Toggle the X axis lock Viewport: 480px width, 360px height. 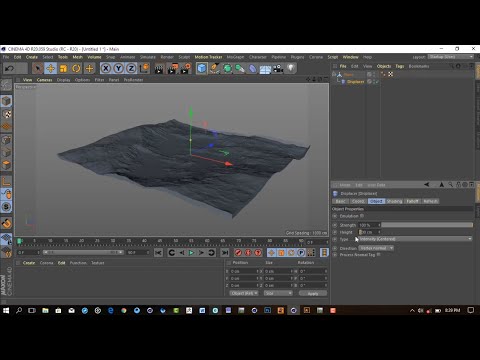106,68
